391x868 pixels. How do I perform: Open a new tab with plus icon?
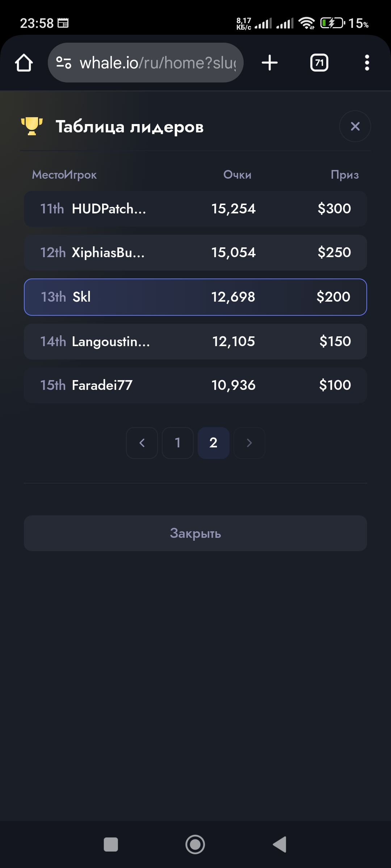point(270,63)
